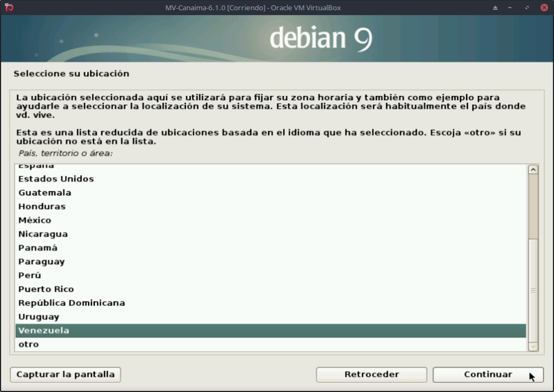Pick Nicaragua as the location

(43, 234)
